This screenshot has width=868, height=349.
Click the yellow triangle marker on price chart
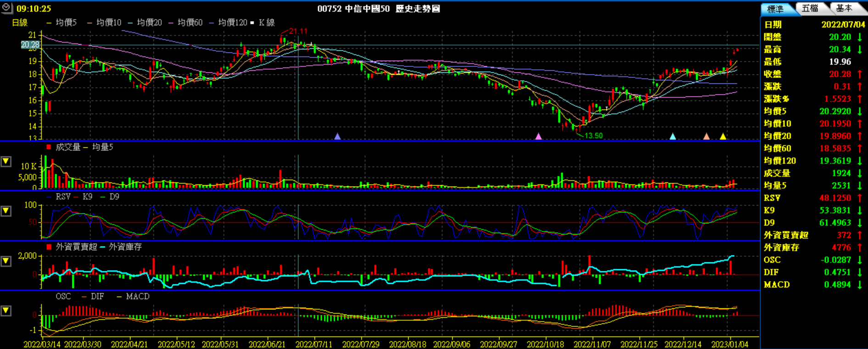(723, 136)
